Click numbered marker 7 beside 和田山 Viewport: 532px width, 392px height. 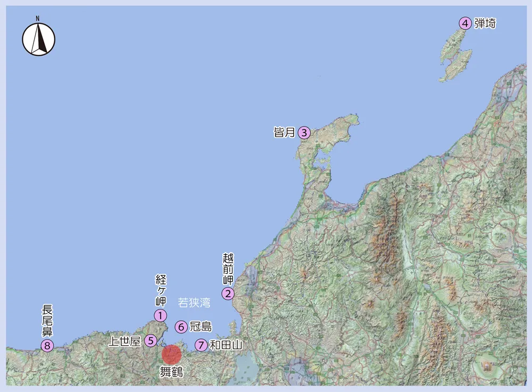point(201,345)
